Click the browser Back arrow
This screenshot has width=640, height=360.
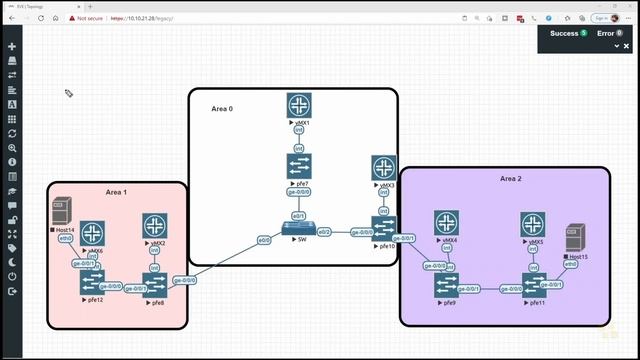click(x=11, y=18)
